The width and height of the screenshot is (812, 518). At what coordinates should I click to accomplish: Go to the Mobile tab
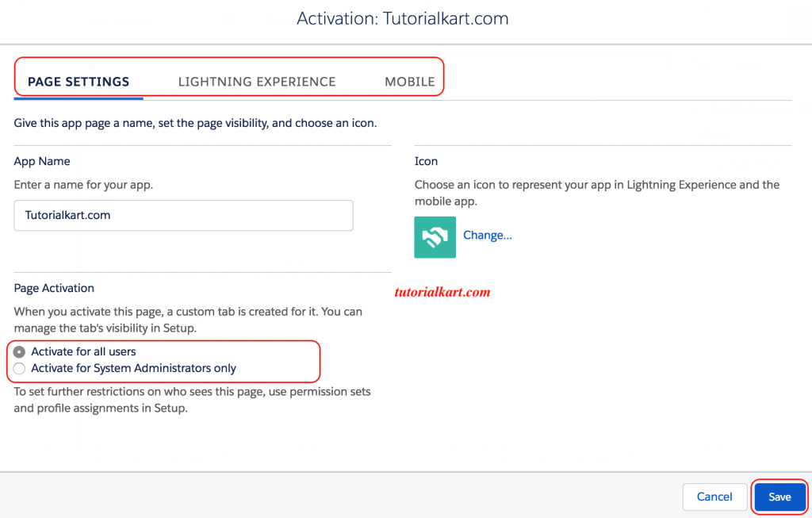point(409,82)
